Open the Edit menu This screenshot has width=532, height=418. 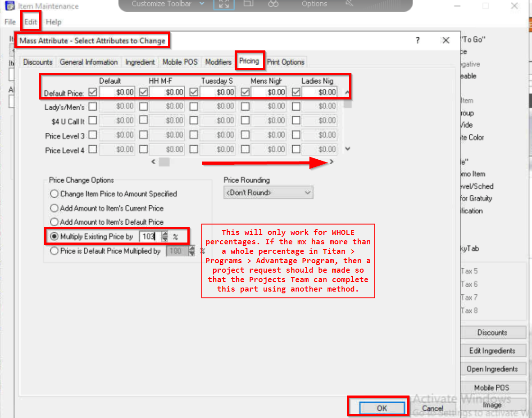tap(31, 22)
